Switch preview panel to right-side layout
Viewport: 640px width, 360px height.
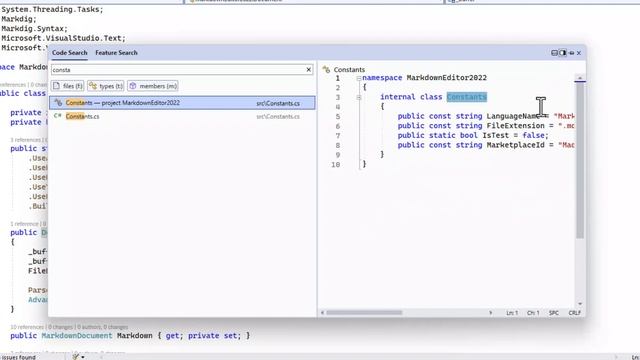pos(563,53)
